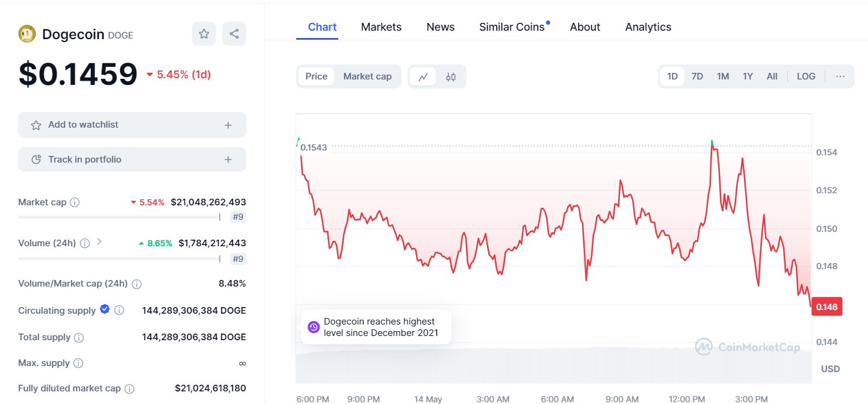This screenshot has height=404, width=868.
Task: Expand Volume (24h) chevron arrow
Action: pos(99,242)
